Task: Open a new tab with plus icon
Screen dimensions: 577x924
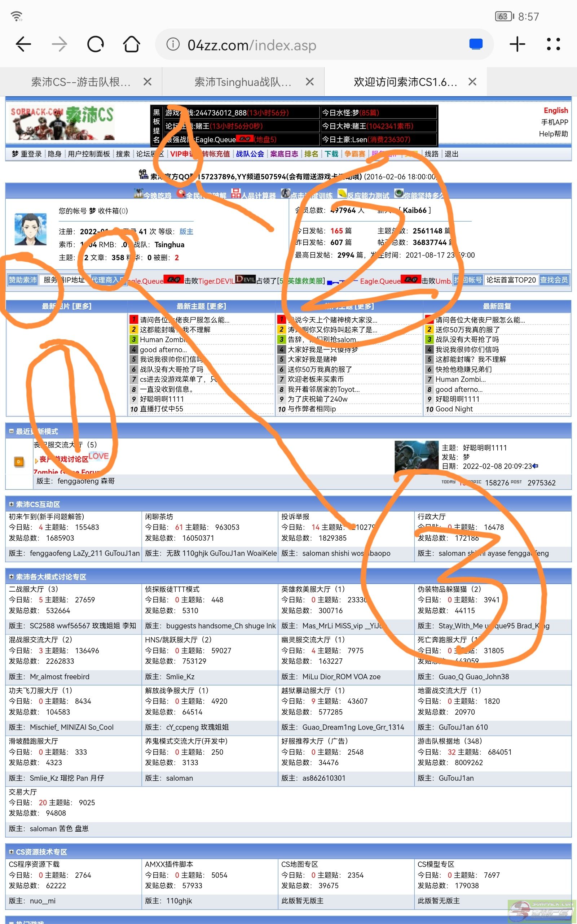Action: pos(517,45)
